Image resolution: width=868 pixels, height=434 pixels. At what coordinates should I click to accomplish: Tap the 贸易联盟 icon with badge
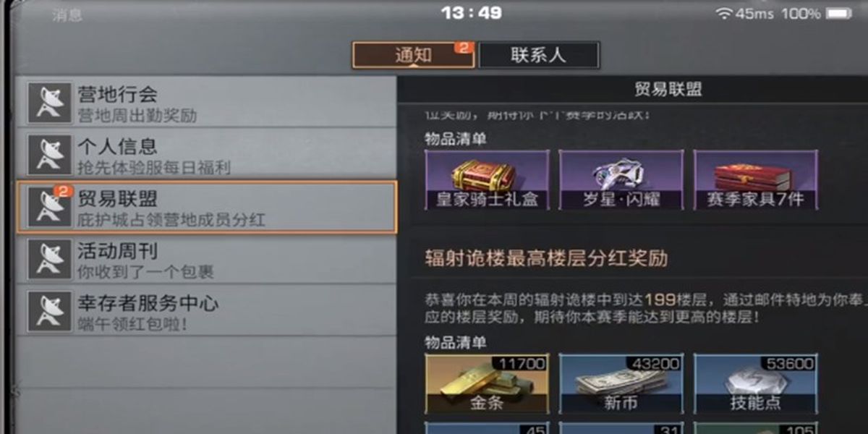[49, 207]
